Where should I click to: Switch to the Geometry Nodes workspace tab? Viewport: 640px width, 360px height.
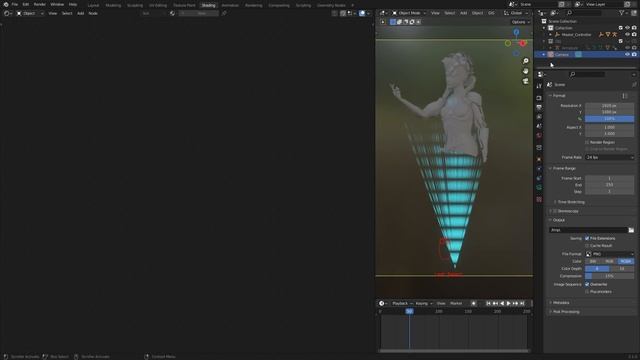coord(331,5)
